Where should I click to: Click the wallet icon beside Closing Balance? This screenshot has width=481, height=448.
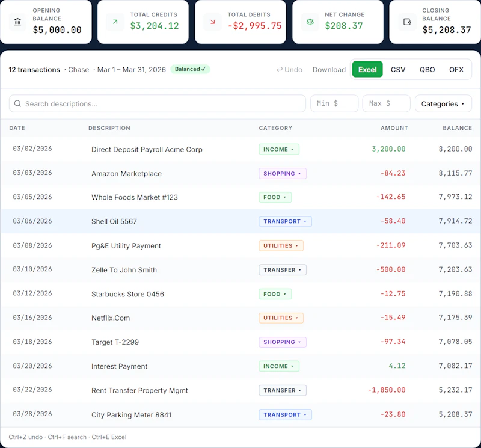[x=407, y=22]
